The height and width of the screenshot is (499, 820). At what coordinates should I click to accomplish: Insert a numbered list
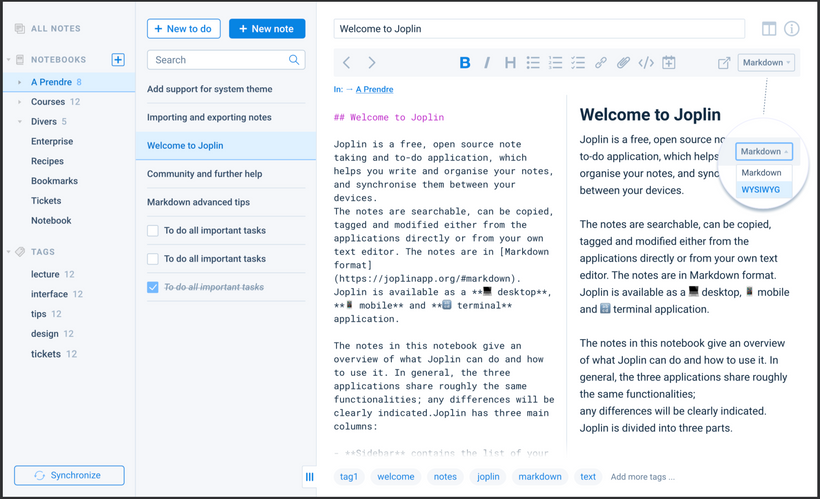tap(555, 63)
